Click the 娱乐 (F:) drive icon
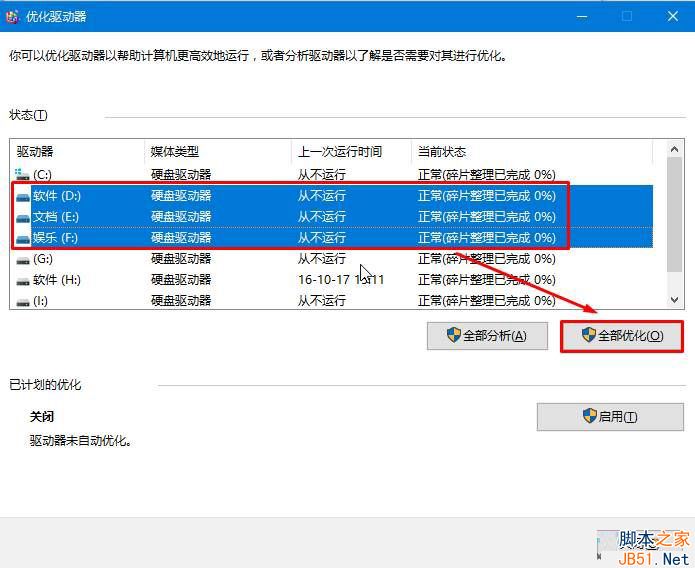 [x=23, y=239]
